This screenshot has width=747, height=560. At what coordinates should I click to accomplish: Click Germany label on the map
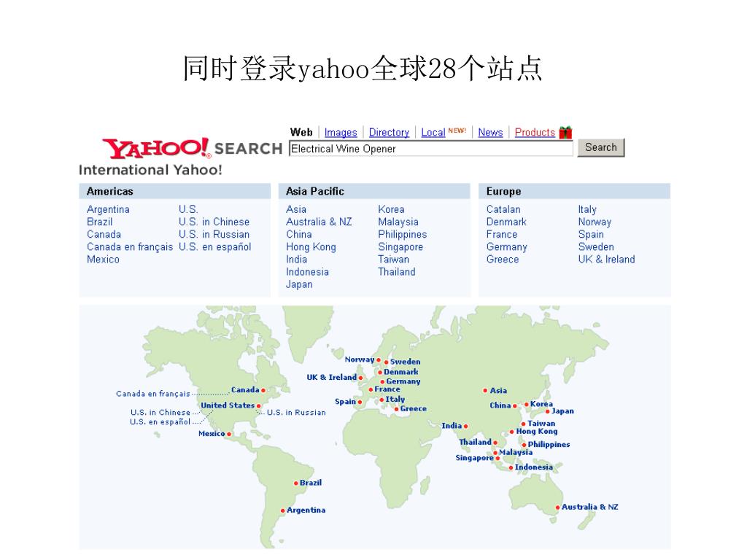click(403, 381)
